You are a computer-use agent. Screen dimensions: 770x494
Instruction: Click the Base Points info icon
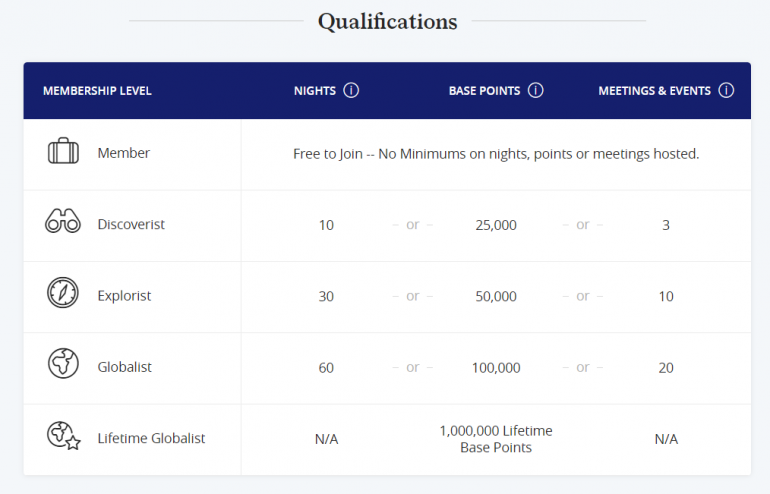tap(536, 90)
